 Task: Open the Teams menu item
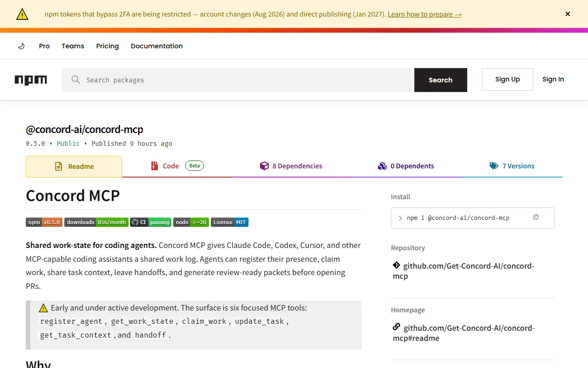pyautogui.click(x=73, y=46)
